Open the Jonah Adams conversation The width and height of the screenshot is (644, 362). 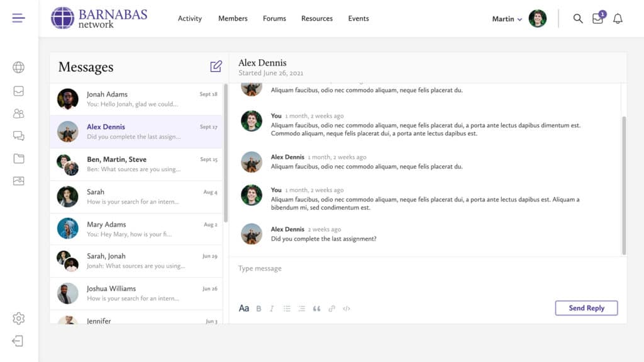(x=136, y=99)
